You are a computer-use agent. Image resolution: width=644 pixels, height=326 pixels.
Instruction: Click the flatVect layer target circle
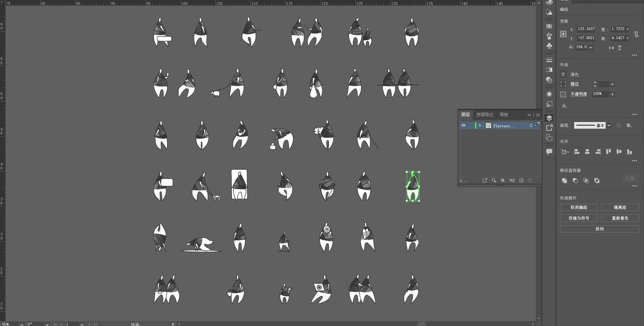tap(531, 126)
